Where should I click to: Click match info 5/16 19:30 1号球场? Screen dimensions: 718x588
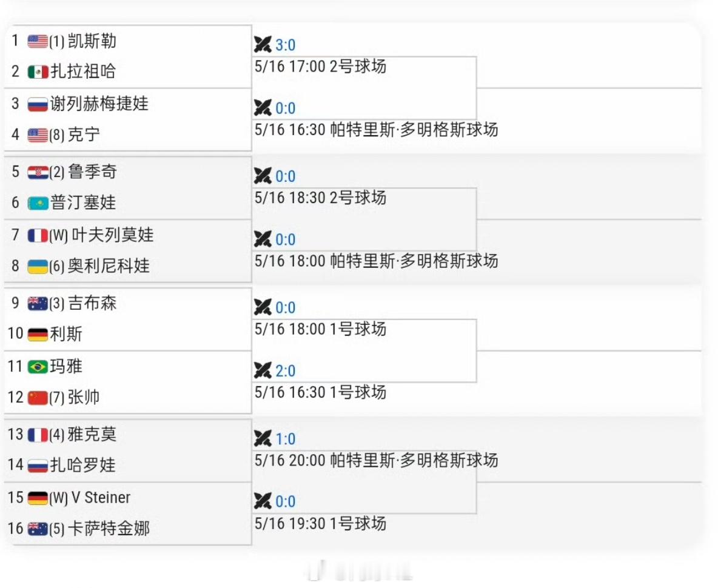321,523
